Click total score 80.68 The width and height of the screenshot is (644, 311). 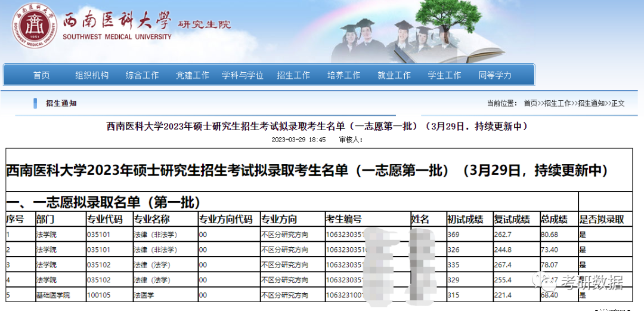(x=550, y=235)
